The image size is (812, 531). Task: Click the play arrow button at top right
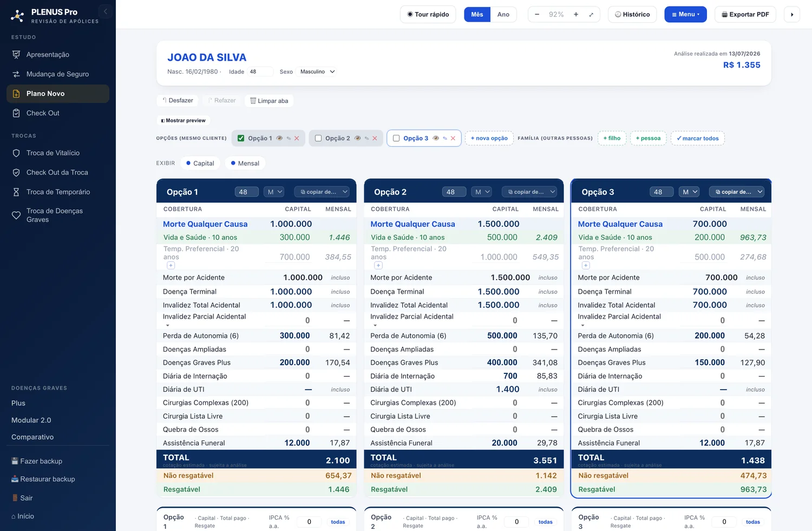point(792,15)
